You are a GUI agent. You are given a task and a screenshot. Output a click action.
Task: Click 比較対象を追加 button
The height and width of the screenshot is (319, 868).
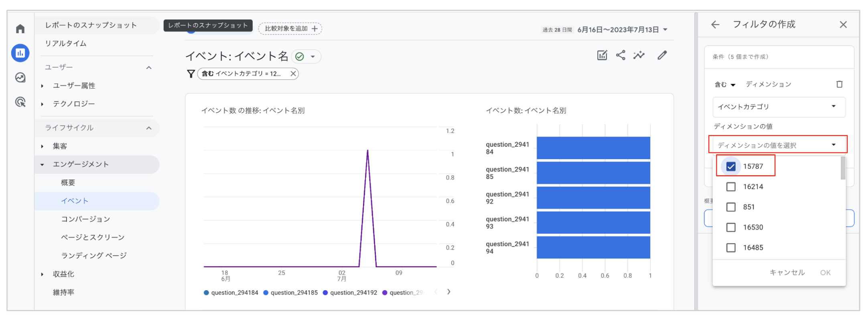point(290,29)
